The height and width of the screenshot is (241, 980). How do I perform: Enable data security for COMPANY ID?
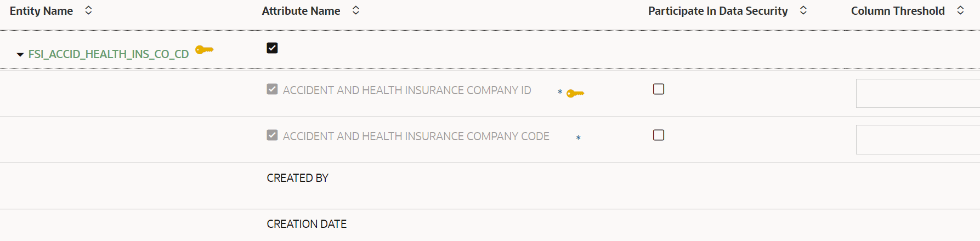(x=659, y=89)
